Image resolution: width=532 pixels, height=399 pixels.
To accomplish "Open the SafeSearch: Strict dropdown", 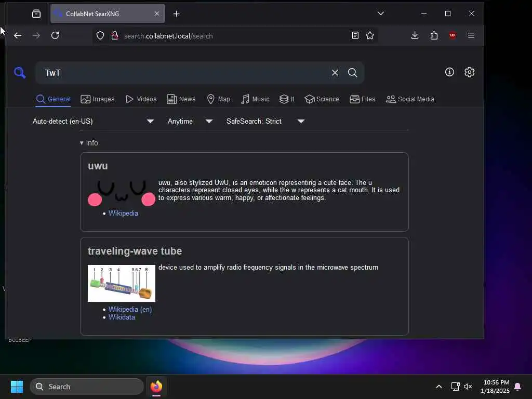I will pos(265,121).
